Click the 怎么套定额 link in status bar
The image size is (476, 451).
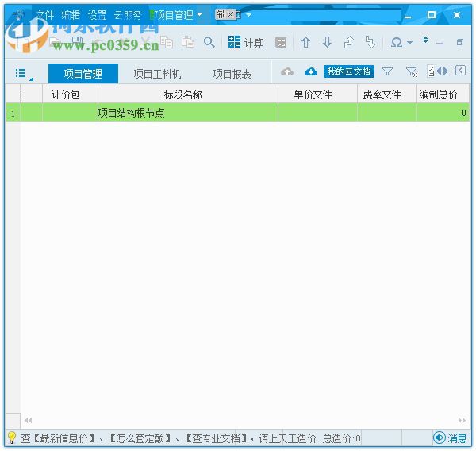pyautogui.click(x=140, y=438)
